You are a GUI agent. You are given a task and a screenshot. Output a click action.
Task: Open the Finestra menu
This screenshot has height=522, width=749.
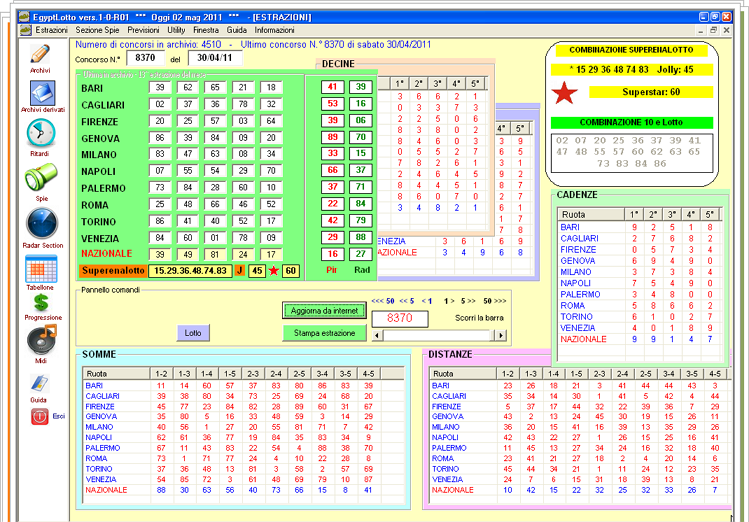206,30
